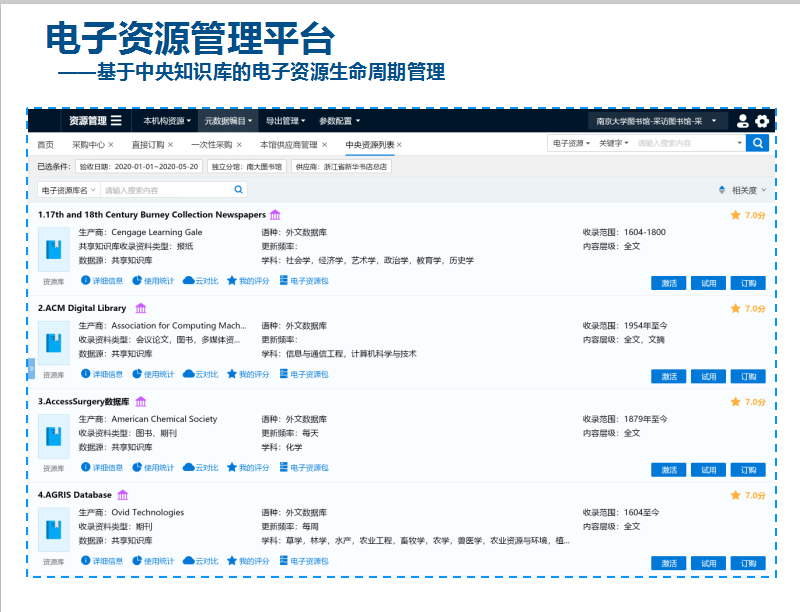Select the 中央资源列表 tab
Viewport: 800px width, 612px height.
click(370, 145)
